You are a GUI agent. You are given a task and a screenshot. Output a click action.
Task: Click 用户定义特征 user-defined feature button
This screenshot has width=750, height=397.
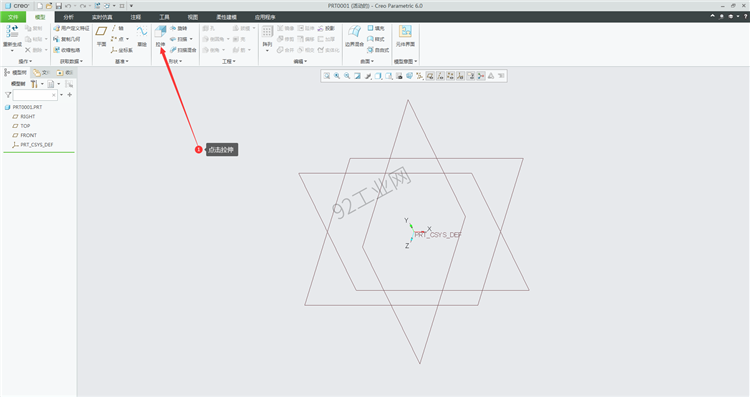click(71, 28)
